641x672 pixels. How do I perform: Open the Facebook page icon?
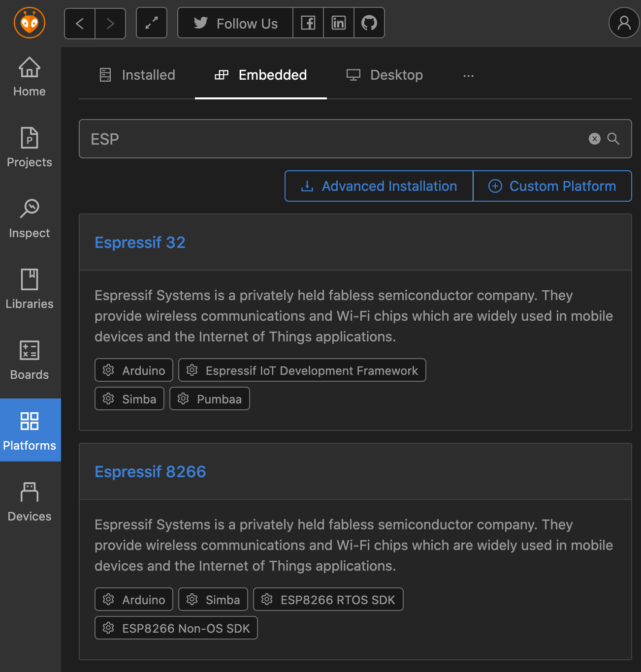[308, 23]
